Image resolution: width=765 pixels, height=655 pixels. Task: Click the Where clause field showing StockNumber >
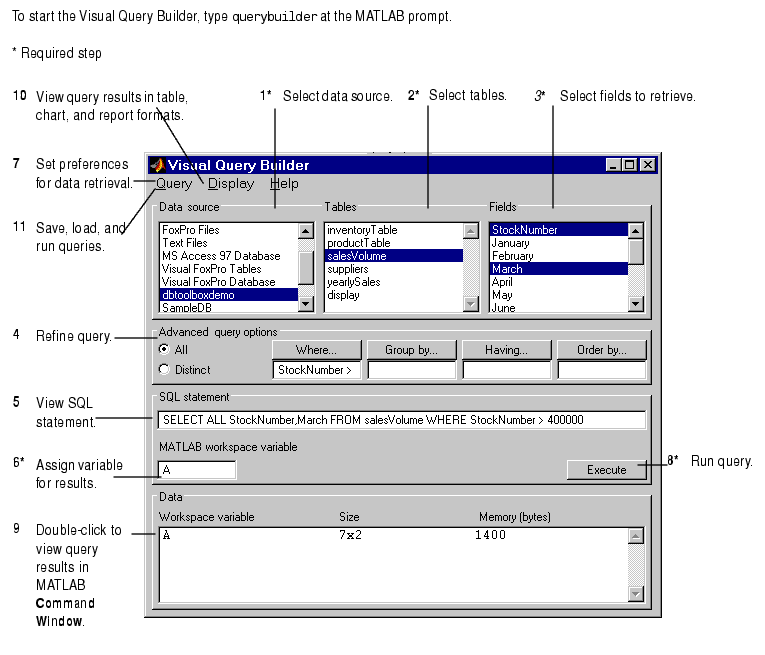coord(317,370)
